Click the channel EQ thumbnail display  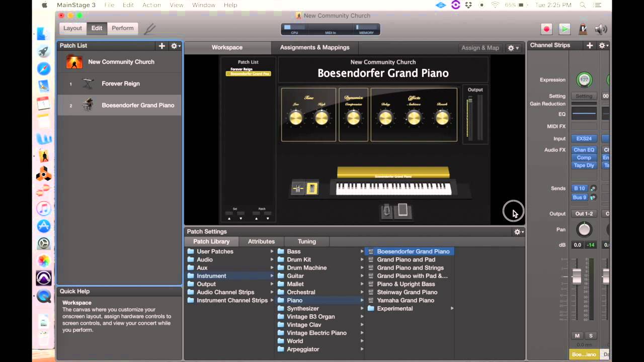pos(584,114)
